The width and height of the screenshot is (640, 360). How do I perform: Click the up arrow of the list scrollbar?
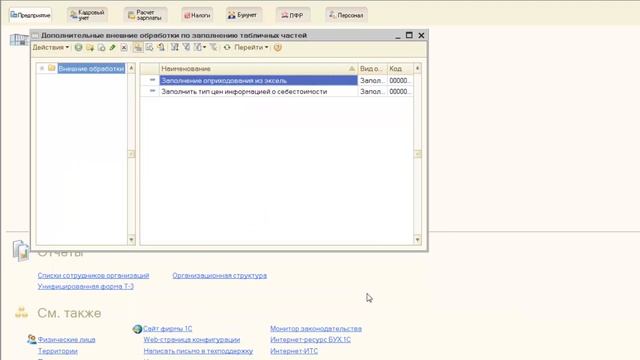(418, 68)
